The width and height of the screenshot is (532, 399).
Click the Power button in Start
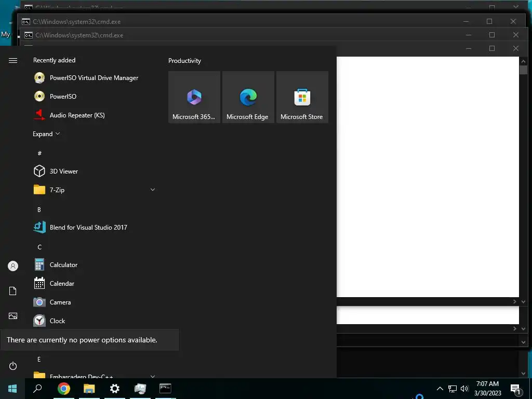13,366
